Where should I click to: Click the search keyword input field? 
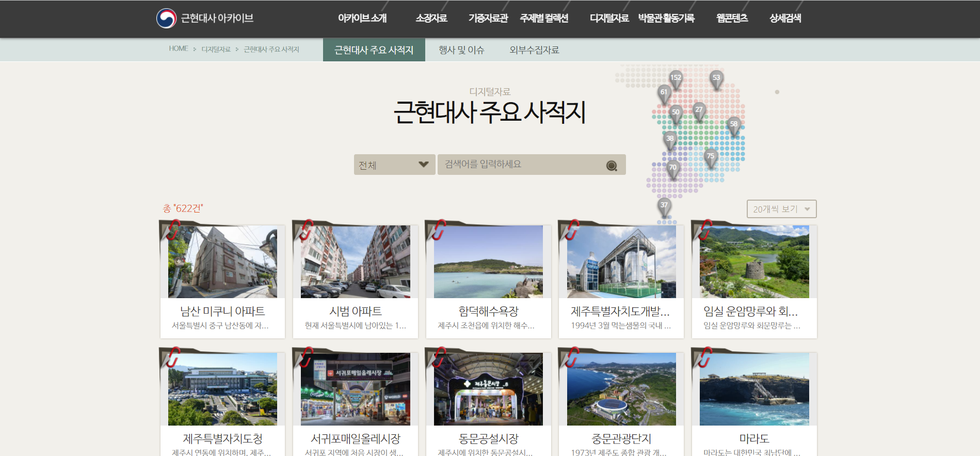click(521, 165)
